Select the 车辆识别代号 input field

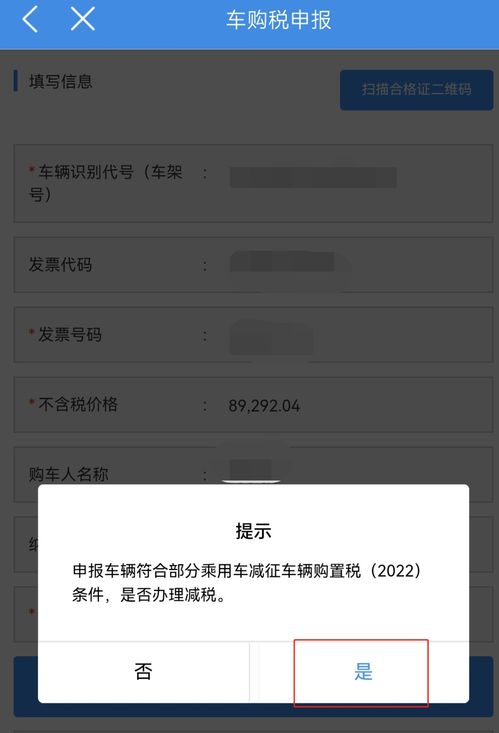313,178
